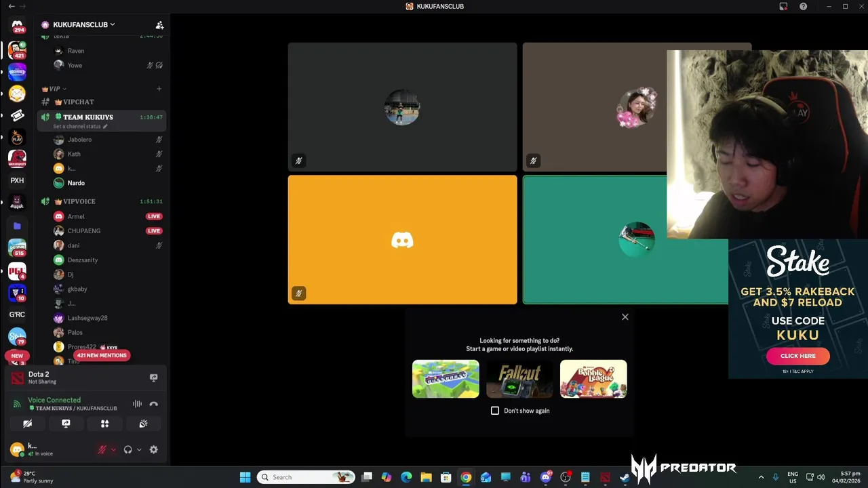Toggle deafen headphones button
The width and height of the screenshot is (868, 488).
(127, 449)
